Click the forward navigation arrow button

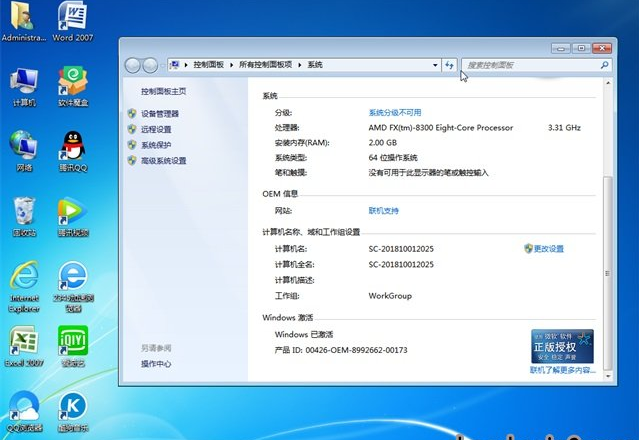pos(150,65)
